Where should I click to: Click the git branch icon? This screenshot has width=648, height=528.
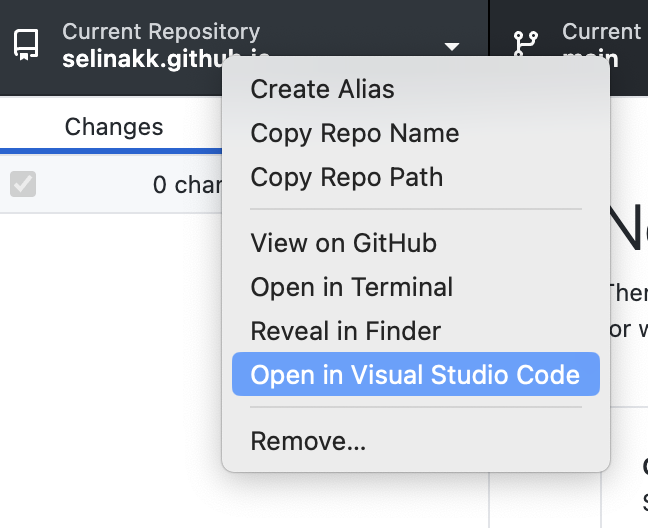[526, 45]
